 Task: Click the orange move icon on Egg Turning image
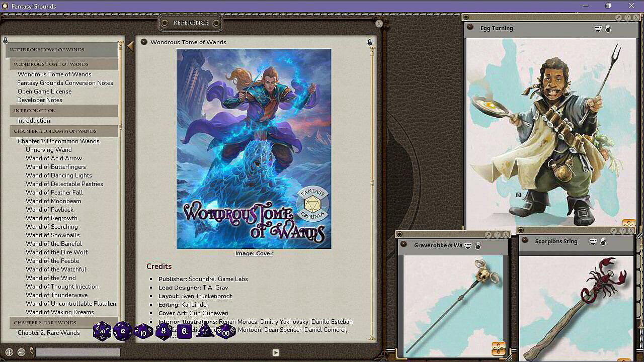click(x=629, y=223)
